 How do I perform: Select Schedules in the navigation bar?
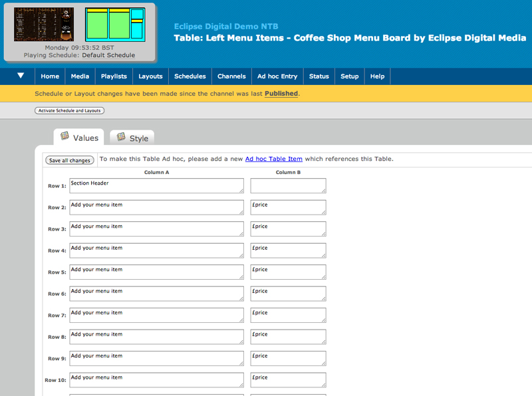point(190,76)
